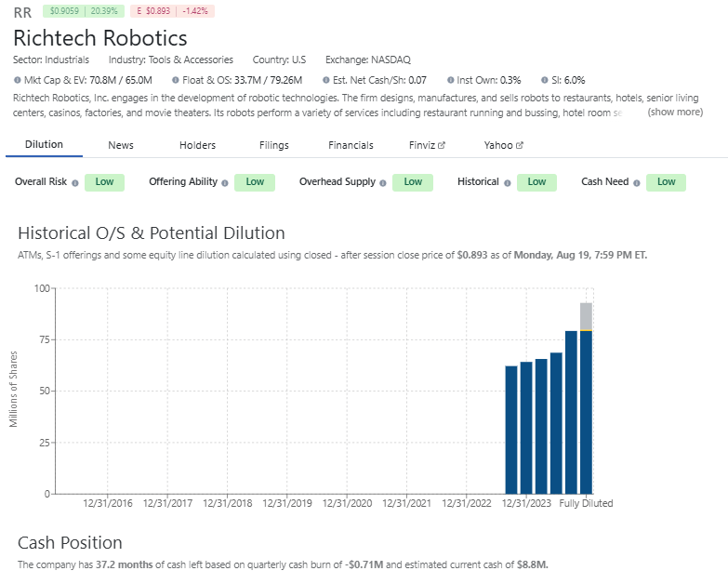Click the info icon beside Mkt Cap & EV
This screenshot has width=728, height=584.
tap(18, 81)
